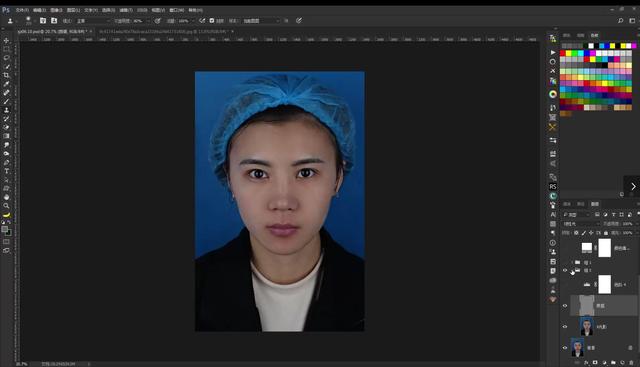Screen dimensions: 640x367
Task: Toggle pressure for size button
Action: (x=299, y=20)
